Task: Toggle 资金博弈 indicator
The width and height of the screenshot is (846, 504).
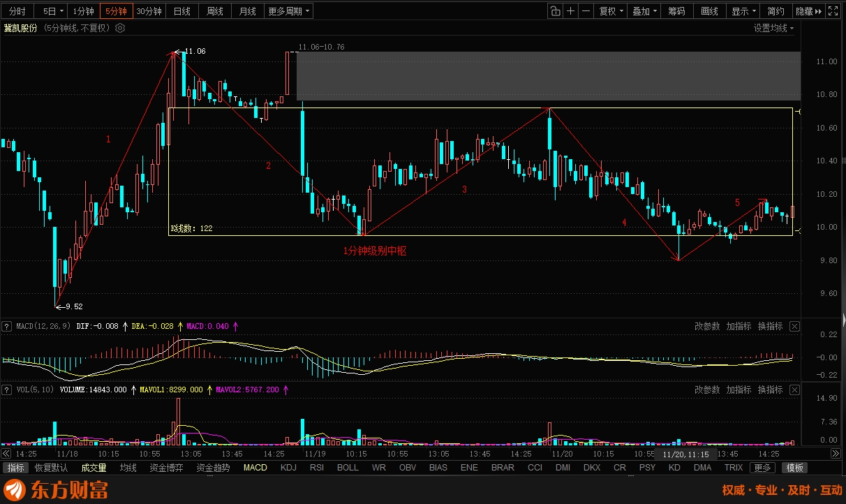Action: click(x=166, y=468)
